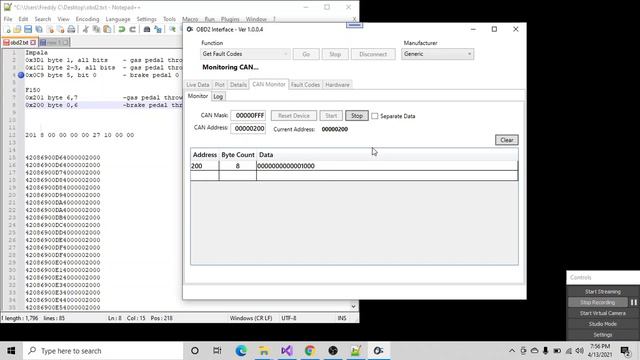Select the Monitor sub-tab

[x=198, y=96]
